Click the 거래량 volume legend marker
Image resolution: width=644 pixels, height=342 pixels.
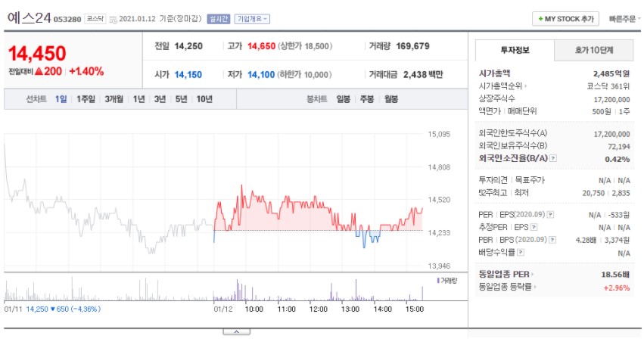point(439,281)
